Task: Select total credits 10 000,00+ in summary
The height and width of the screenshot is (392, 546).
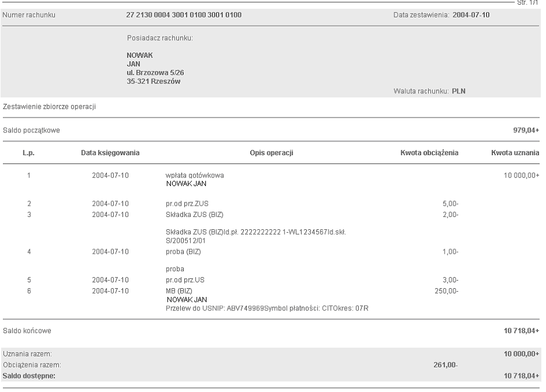Action: pos(521,353)
